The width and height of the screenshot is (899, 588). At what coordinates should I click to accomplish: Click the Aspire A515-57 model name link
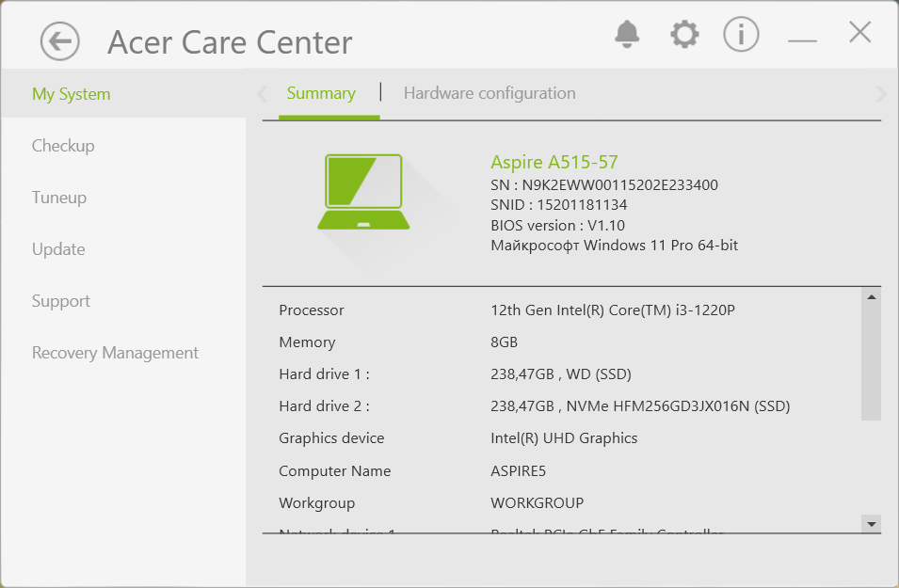554,162
